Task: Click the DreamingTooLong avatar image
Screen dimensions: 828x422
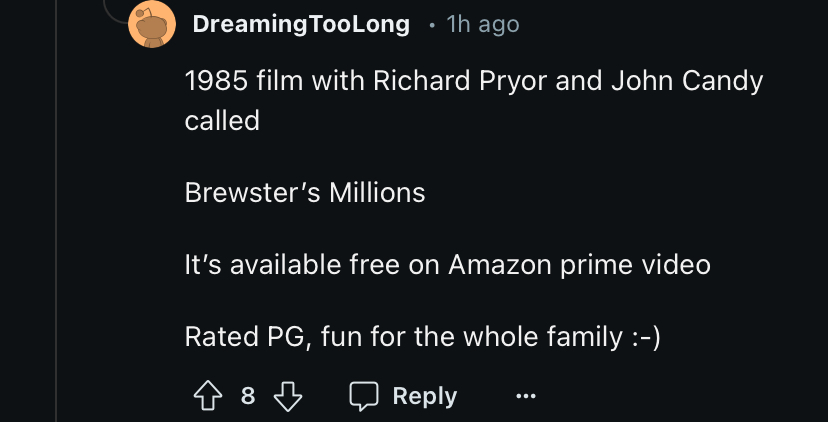Action: click(152, 25)
